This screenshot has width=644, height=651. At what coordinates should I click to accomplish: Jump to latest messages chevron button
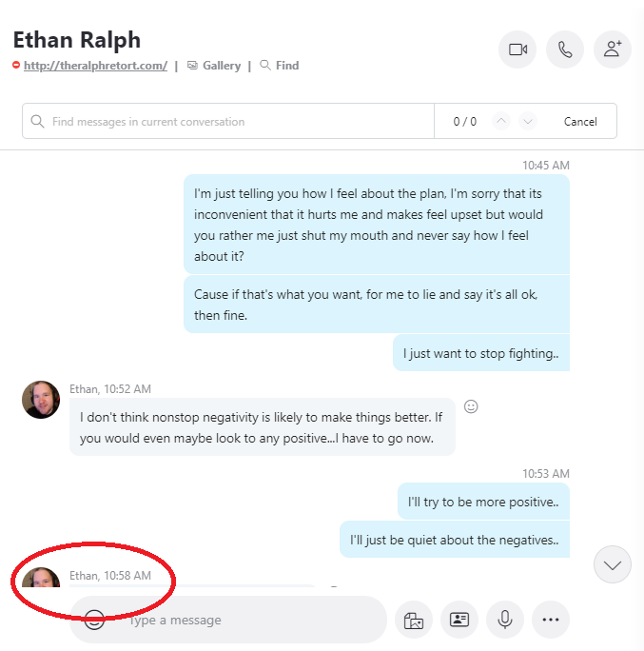coord(613,564)
